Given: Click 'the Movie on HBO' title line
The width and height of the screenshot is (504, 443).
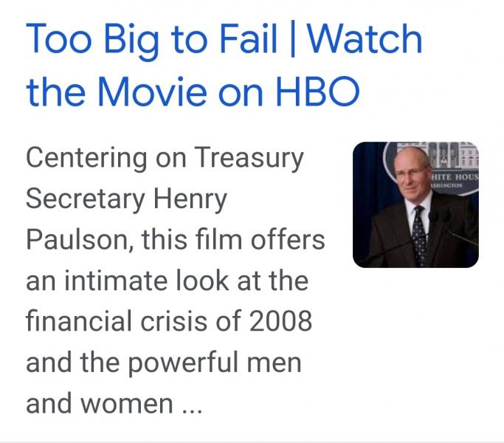Looking at the screenshot, I should pos(193,92).
